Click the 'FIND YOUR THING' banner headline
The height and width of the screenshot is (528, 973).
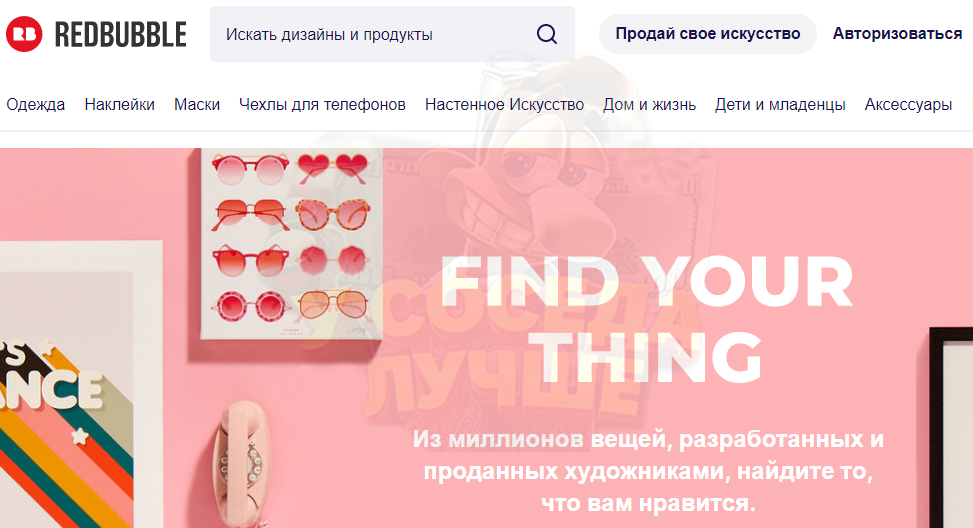[x=647, y=319]
